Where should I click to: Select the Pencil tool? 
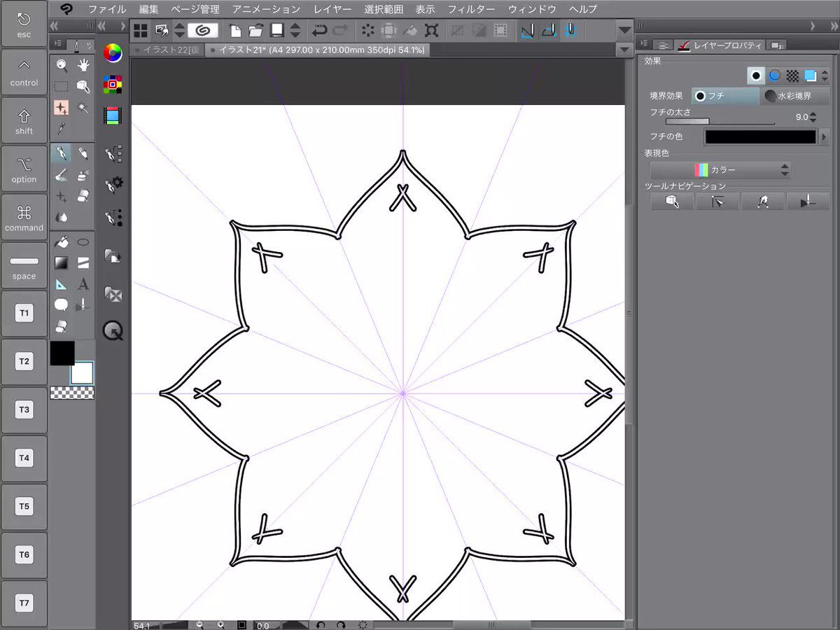pos(83,153)
